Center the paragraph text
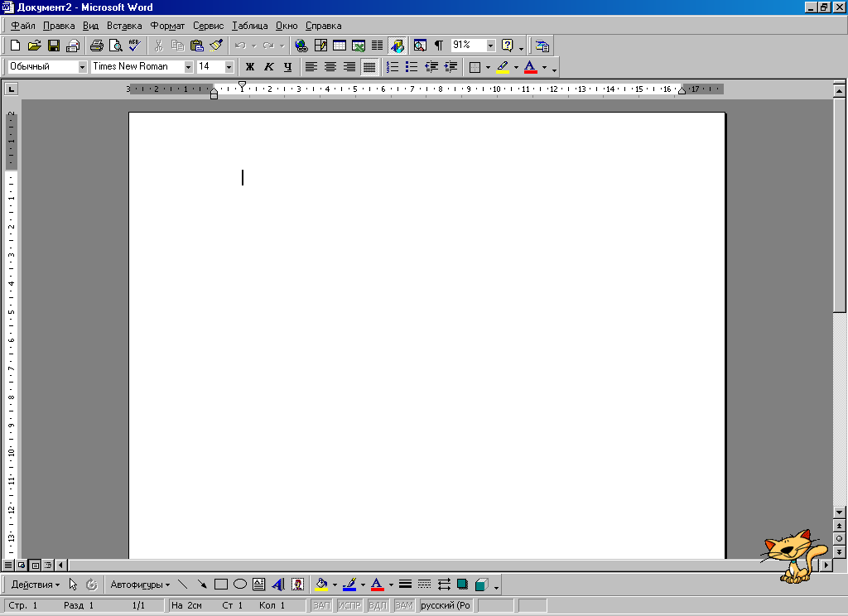 coord(330,67)
